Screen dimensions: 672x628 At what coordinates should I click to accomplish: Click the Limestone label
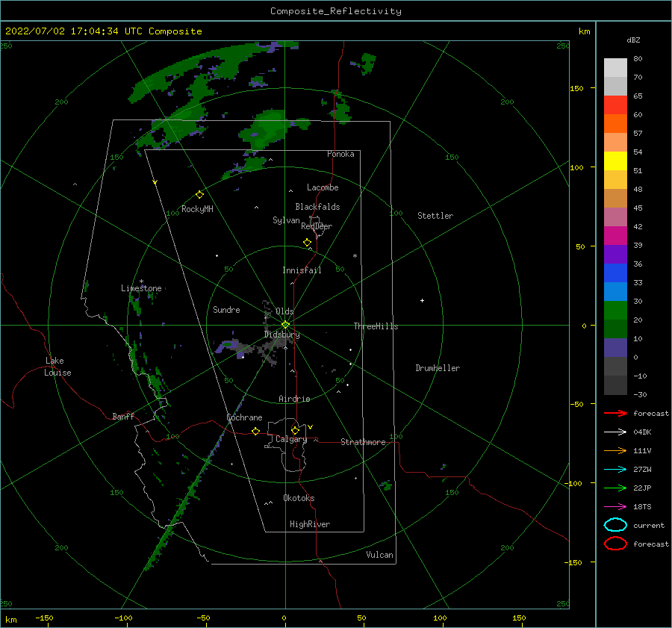pos(141,288)
